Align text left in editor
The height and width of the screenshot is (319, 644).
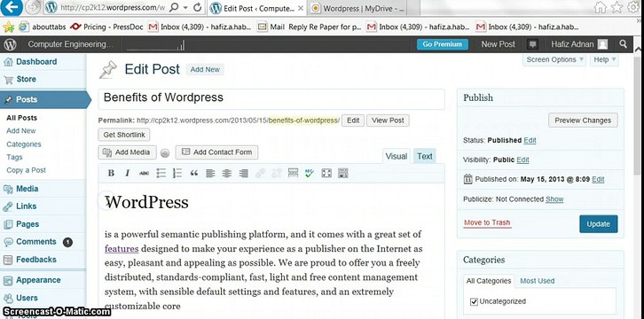(x=210, y=174)
